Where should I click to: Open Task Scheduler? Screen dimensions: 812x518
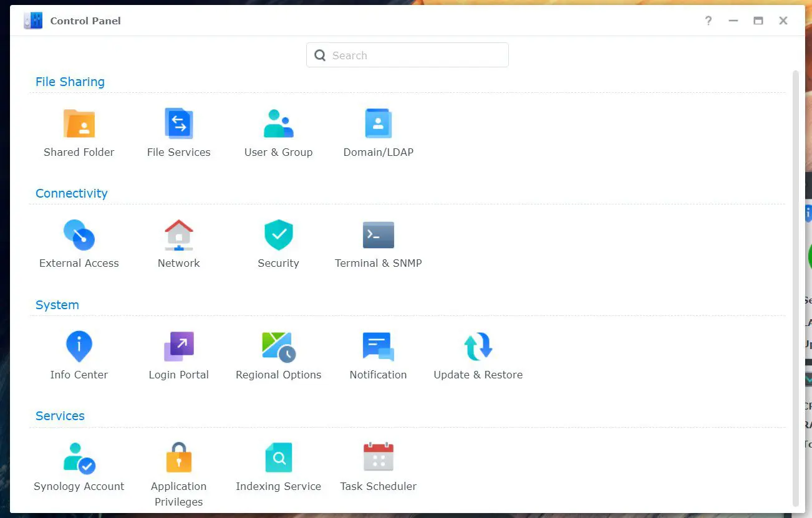click(x=378, y=458)
